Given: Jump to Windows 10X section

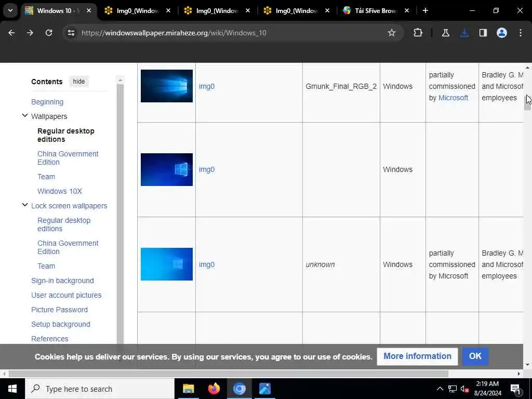Looking at the screenshot, I should [60, 191].
